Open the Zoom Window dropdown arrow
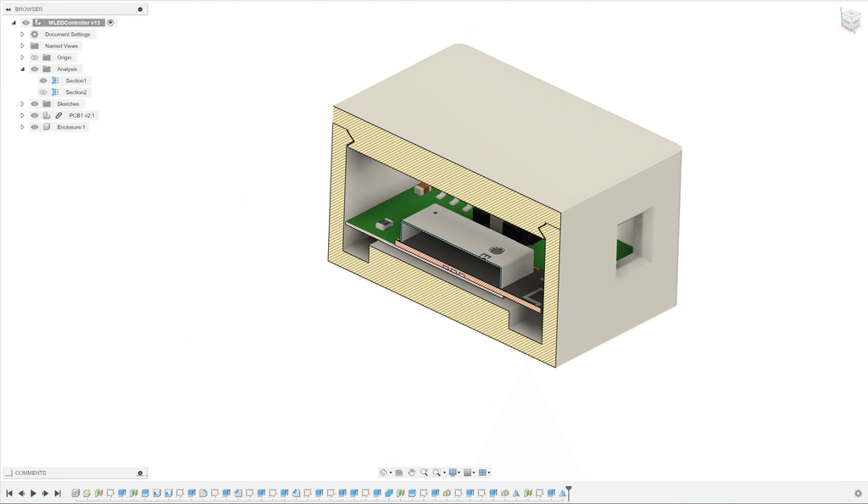The height and width of the screenshot is (504, 868). point(444,473)
